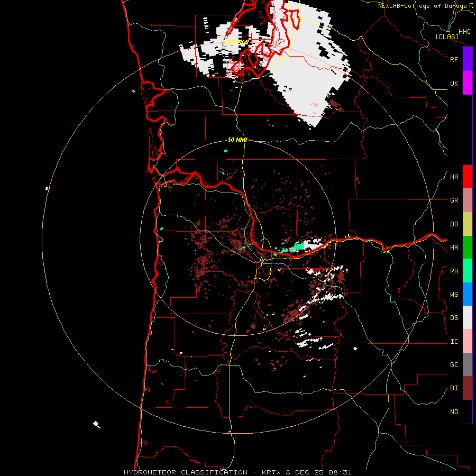476x476 pixels.
Task: Click the ND legend label
Action: point(454,412)
